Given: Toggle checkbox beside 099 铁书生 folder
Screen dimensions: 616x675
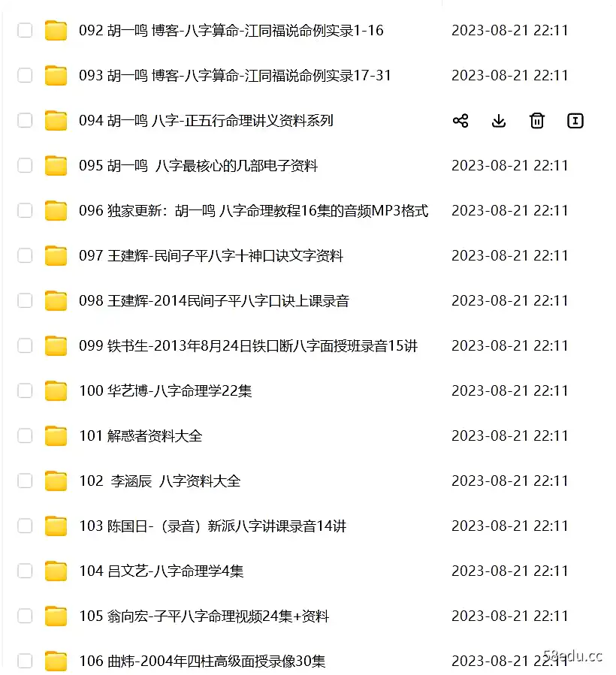Looking at the screenshot, I should pos(25,345).
